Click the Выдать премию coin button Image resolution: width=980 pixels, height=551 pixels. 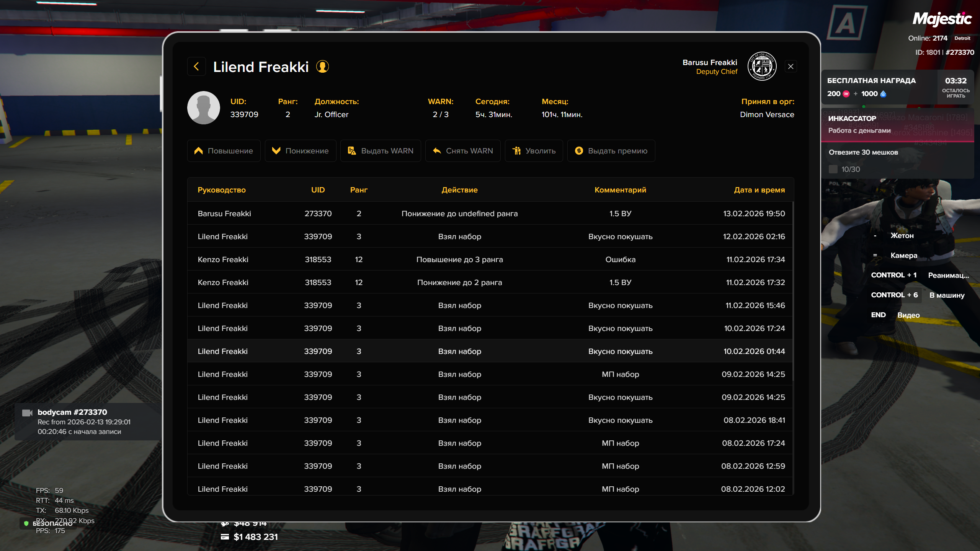[611, 151]
